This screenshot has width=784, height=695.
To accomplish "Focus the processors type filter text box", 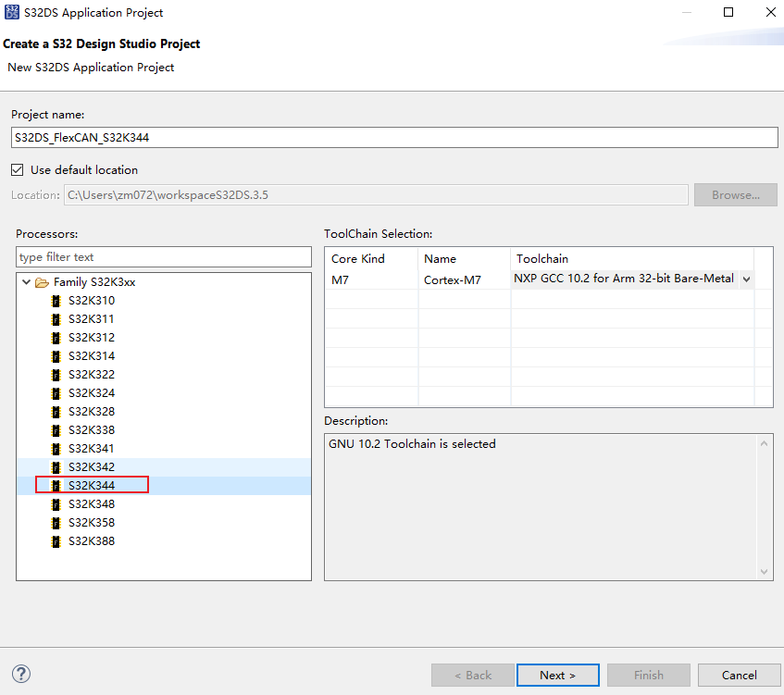I will [164, 257].
